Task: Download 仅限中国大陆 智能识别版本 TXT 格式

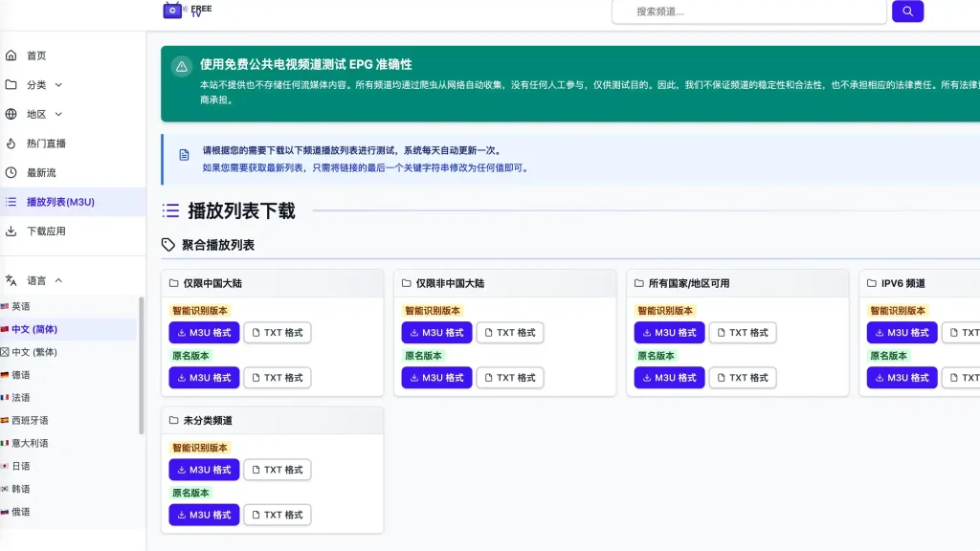Action: (278, 332)
